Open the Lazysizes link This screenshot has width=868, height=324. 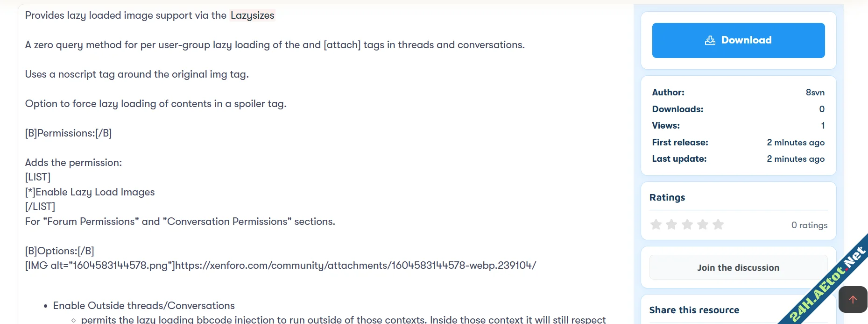pyautogui.click(x=252, y=15)
